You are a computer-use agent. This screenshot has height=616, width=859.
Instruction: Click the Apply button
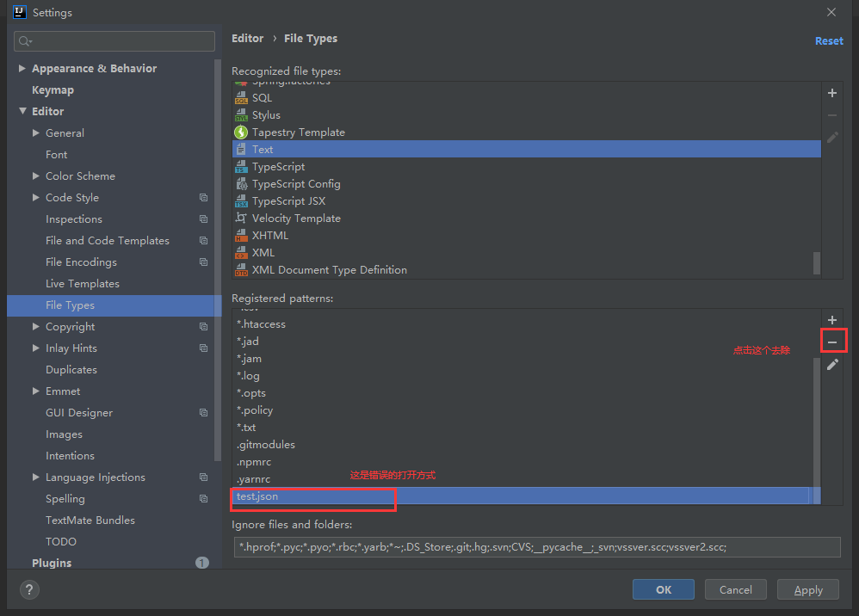pyautogui.click(x=808, y=589)
